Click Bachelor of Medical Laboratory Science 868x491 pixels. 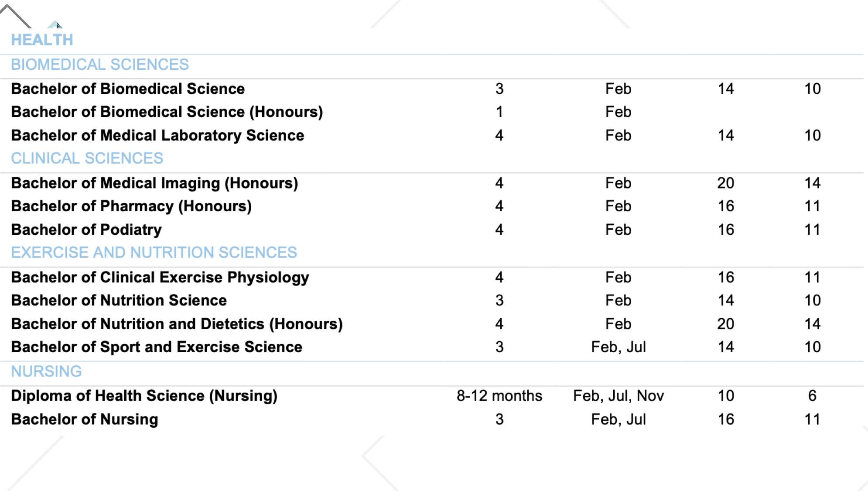157,136
